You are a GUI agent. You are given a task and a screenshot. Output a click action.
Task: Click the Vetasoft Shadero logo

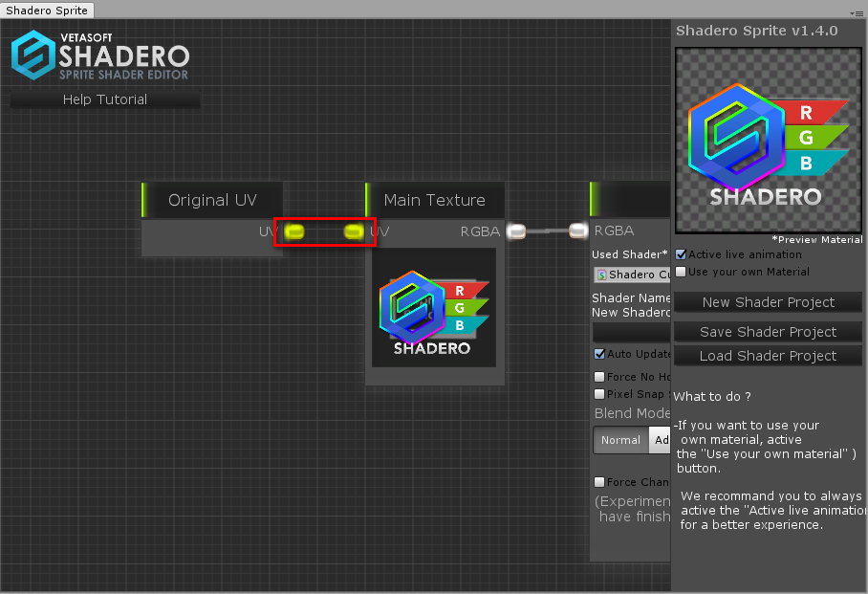[x=100, y=55]
